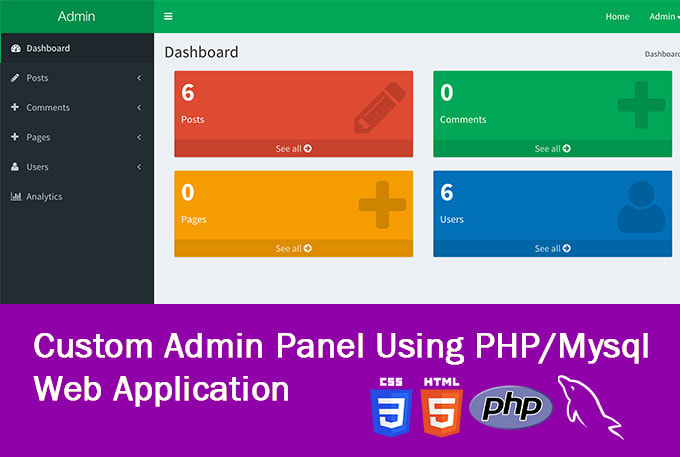680x457 pixels.
Task: Click the number 0 on Comments card
Action: tap(447, 92)
